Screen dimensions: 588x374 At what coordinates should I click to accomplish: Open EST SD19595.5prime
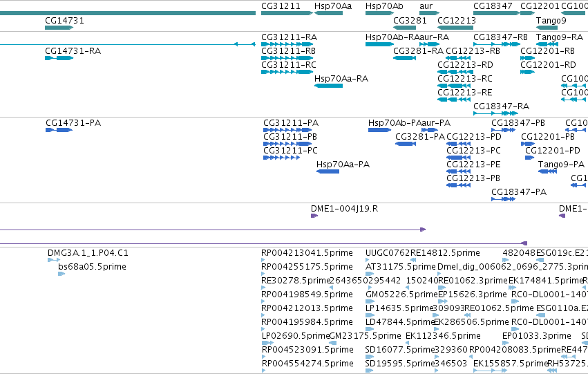point(400,364)
